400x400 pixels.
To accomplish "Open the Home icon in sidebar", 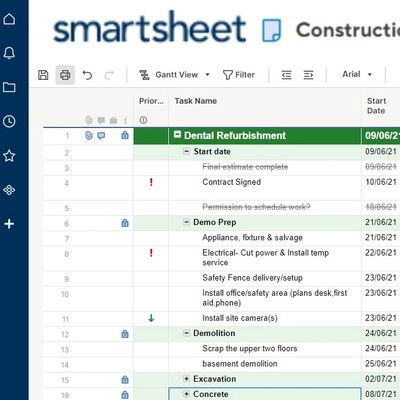I will (9, 19).
